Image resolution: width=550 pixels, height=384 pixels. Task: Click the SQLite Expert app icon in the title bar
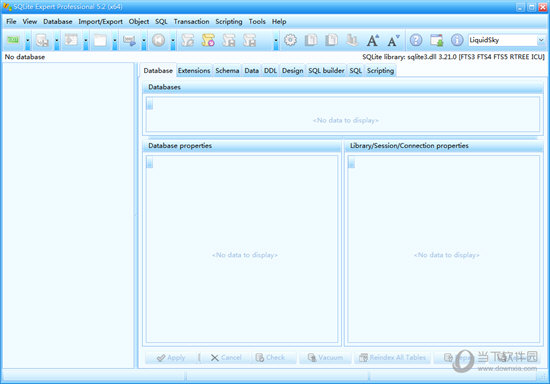7,6
